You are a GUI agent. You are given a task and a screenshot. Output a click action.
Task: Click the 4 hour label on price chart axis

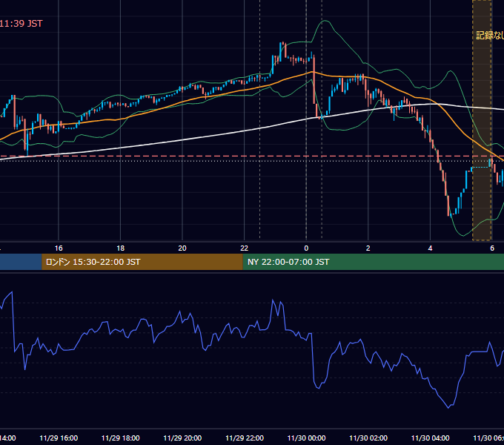pos(430,248)
